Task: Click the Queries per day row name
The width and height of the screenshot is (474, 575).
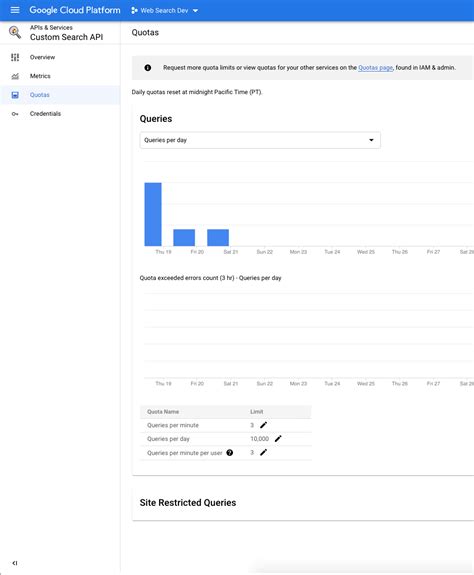Action: click(x=168, y=439)
